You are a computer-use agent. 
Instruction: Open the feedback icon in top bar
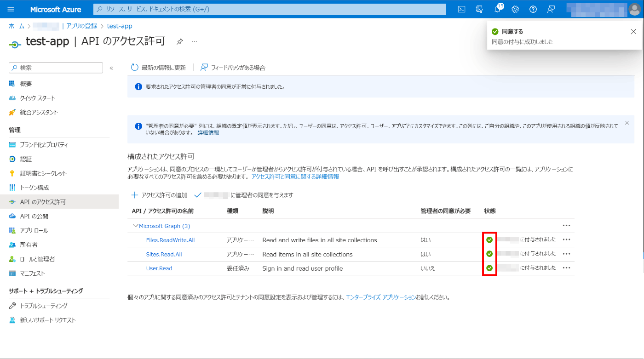pyautogui.click(x=551, y=9)
